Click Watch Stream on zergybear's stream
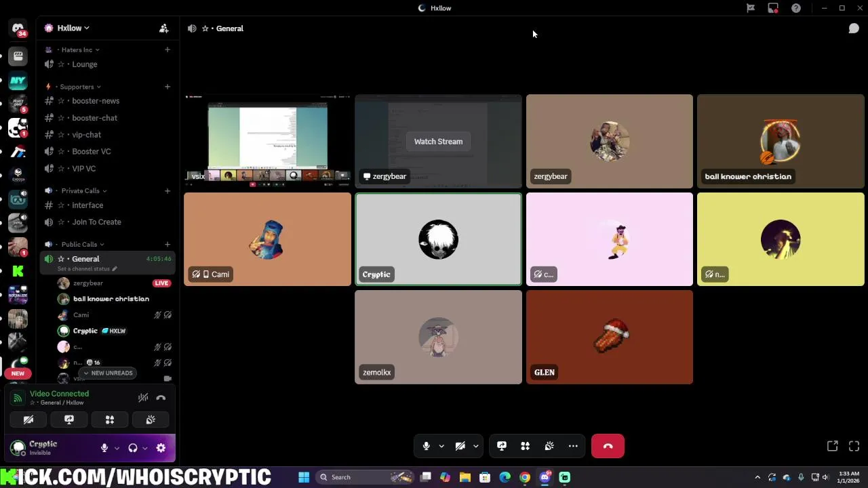Screen dimensions: 868x488 tap(438, 142)
